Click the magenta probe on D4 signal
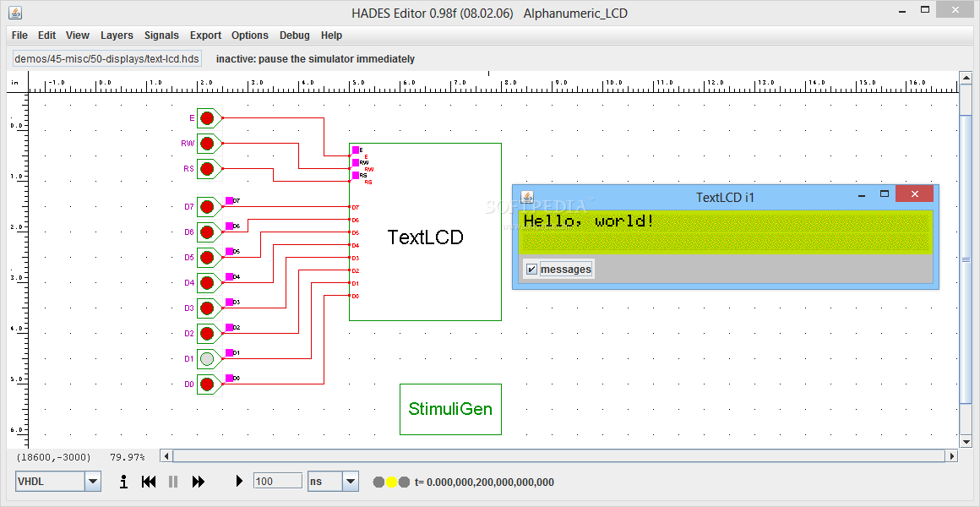 coord(229,276)
